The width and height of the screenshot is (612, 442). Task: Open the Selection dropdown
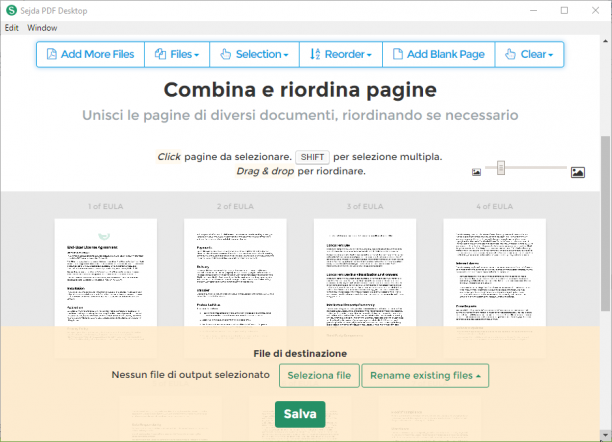point(254,54)
